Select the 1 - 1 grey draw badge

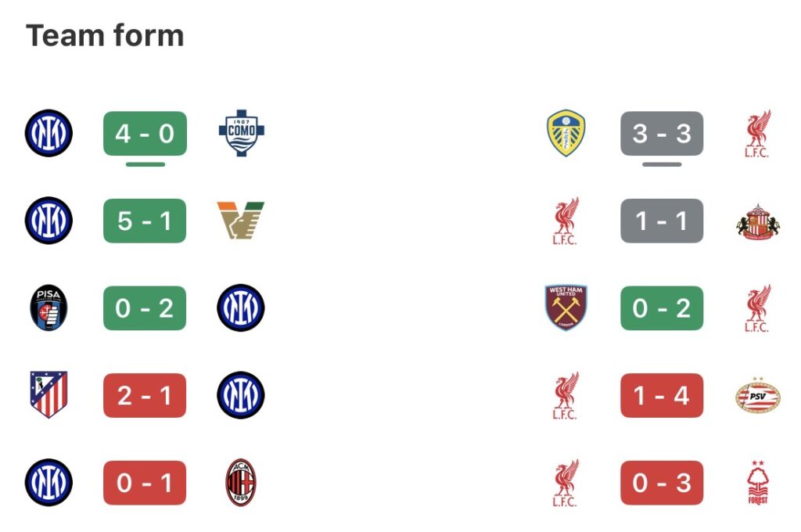662,221
